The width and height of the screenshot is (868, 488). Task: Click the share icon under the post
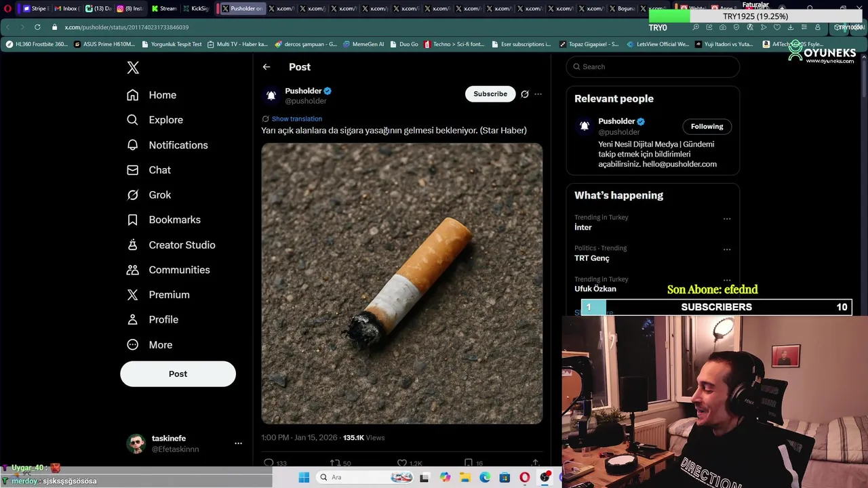[535, 463]
